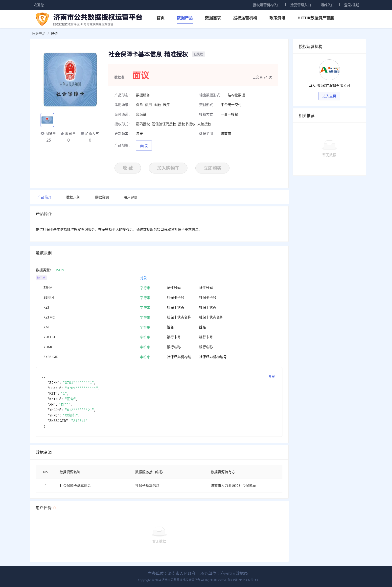Click the 已交易 24 次 text
The image size is (392, 587).
point(262,77)
